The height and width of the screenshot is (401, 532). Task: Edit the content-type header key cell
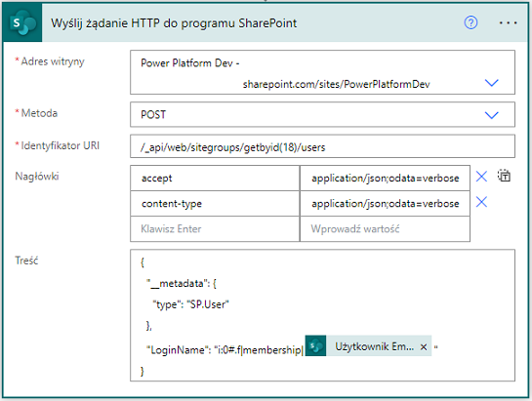click(x=215, y=204)
